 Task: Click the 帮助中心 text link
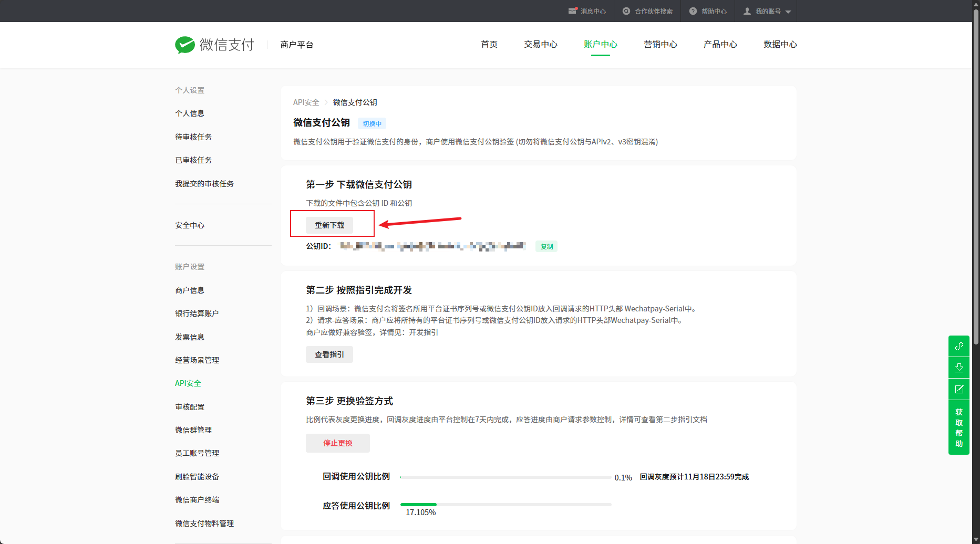click(x=714, y=12)
